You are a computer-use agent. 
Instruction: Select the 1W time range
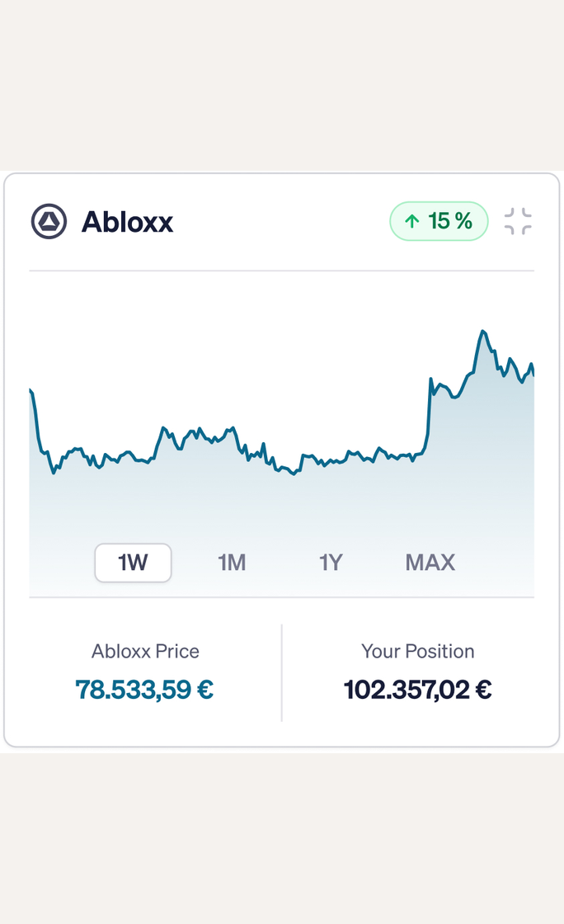click(133, 563)
